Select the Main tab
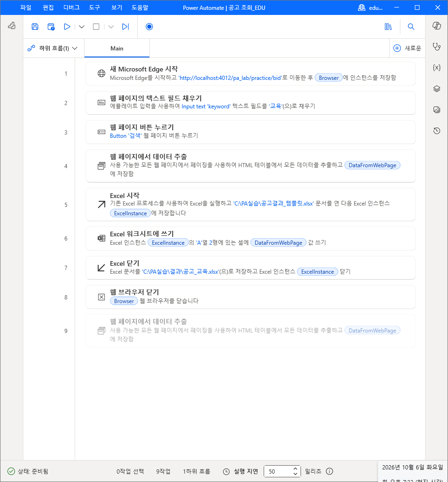448x482 pixels. click(x=117, y=48)
